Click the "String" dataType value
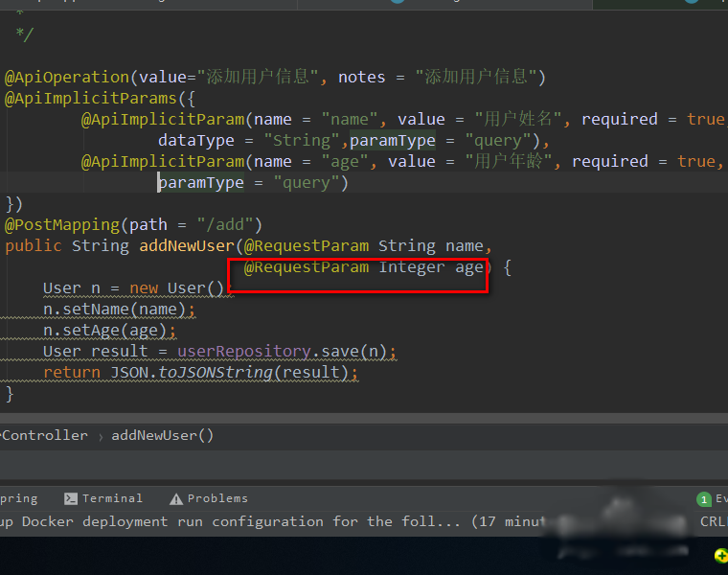728x575 pixels. 303,140
